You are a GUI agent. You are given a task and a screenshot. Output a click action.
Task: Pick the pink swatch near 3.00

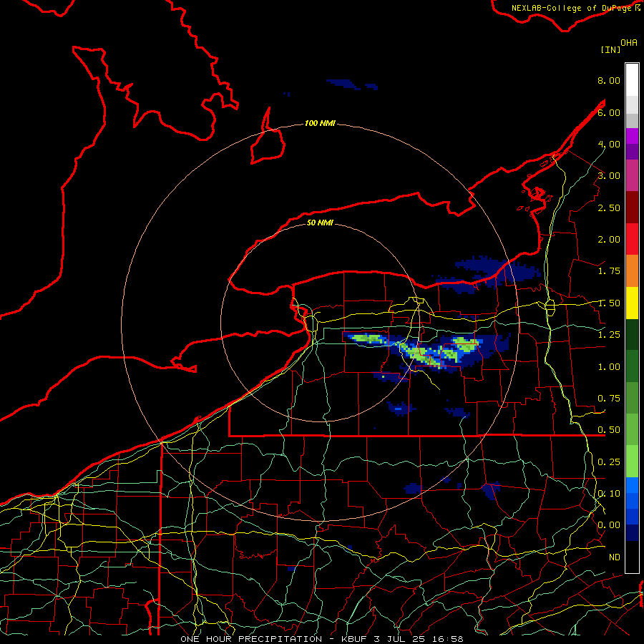click(632, 175)
